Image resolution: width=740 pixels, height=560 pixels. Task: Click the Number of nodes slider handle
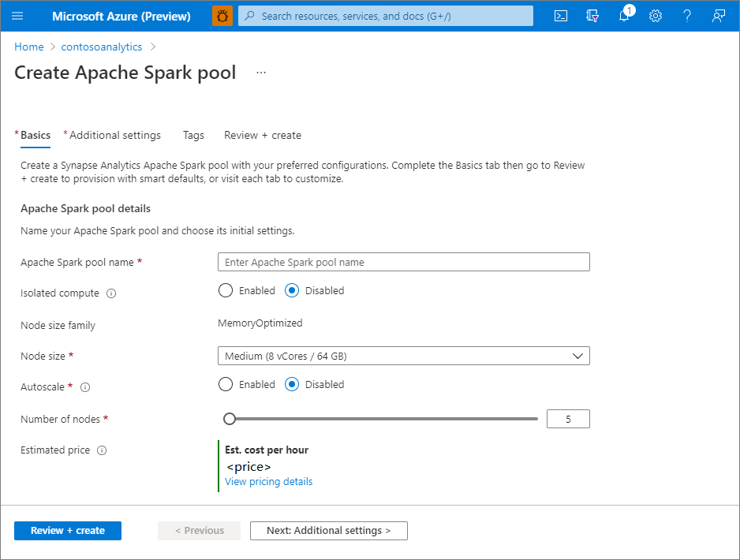tap(230, 419)
